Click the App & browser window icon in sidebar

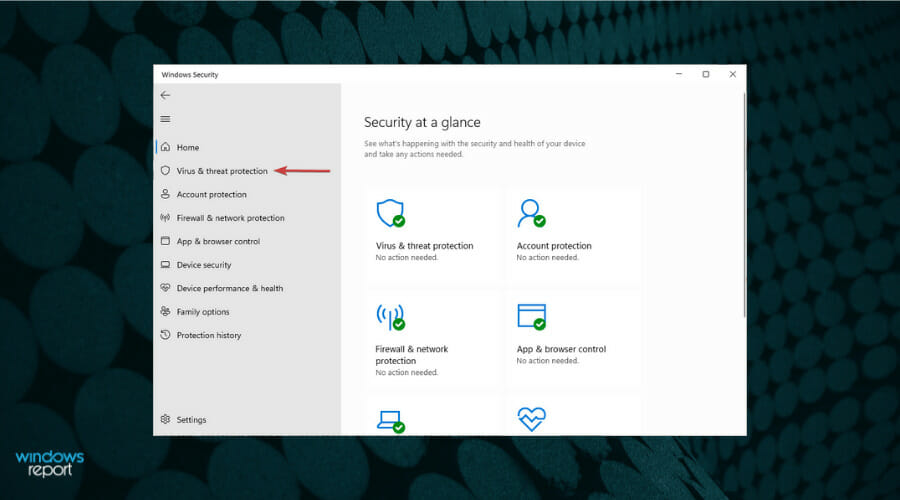coord(165,241)
